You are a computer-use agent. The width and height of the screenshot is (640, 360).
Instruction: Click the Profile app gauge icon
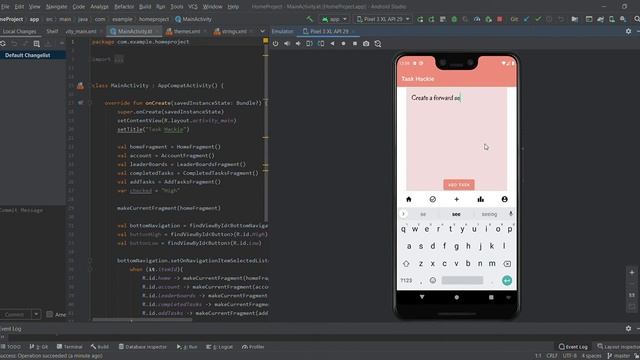(x=477, y=19)
